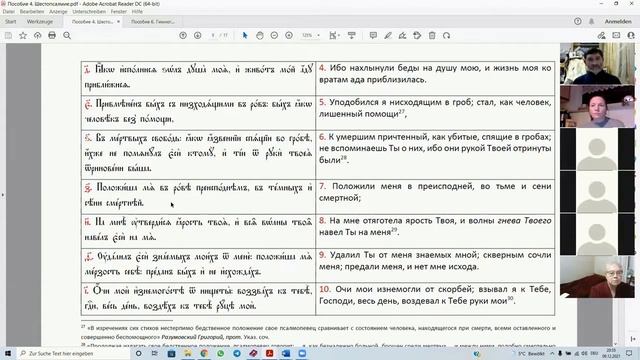Select the bottom participant video thumbnail
The image size is (640, 360).
(x=598, y=277)
